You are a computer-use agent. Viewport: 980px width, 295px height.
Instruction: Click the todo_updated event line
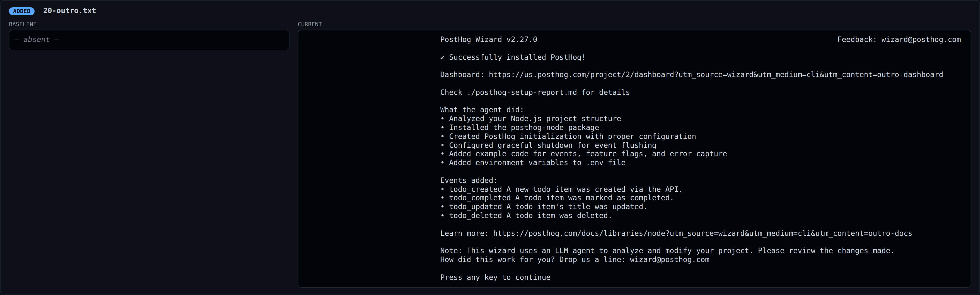[x=544, y=207]
